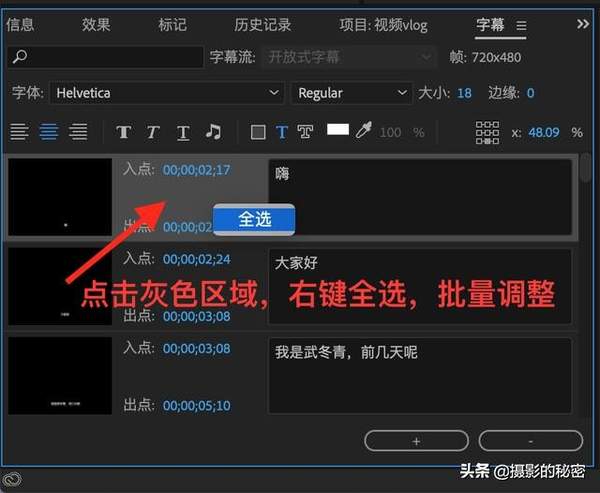This screenshot has width=600, height=493.
Task: Click the edge value 0
Action: pyautogui.click(x=530, y=93)
